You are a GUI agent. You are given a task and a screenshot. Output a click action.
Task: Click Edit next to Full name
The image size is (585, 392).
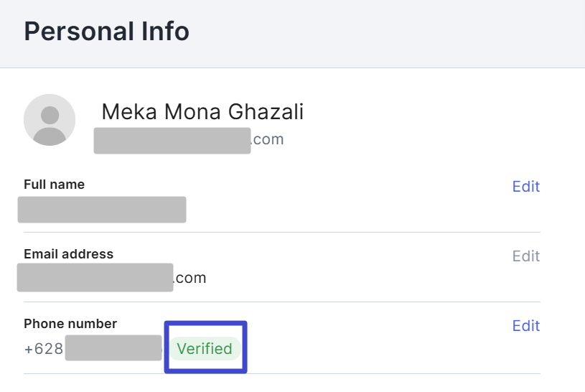pyautogui.click(x=525, y=186)
